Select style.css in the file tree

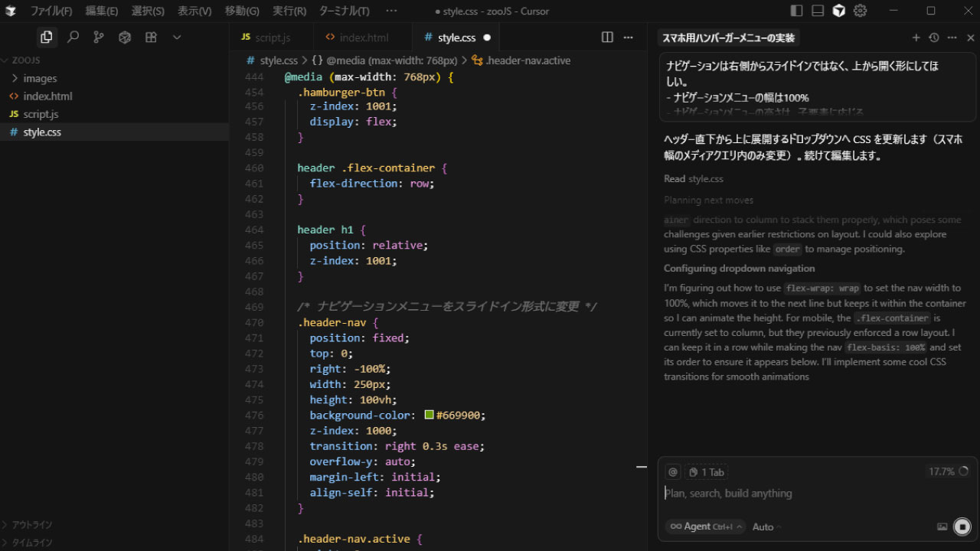pos(114,132)
